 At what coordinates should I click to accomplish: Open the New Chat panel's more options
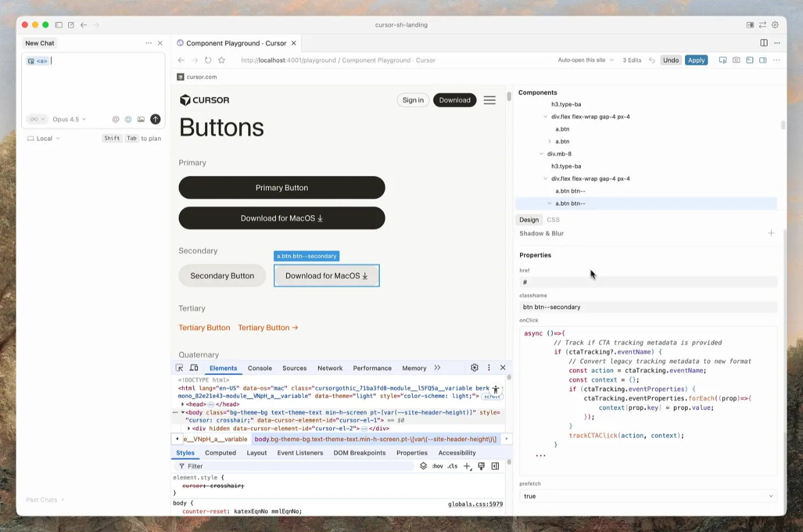tap(148, 43)
